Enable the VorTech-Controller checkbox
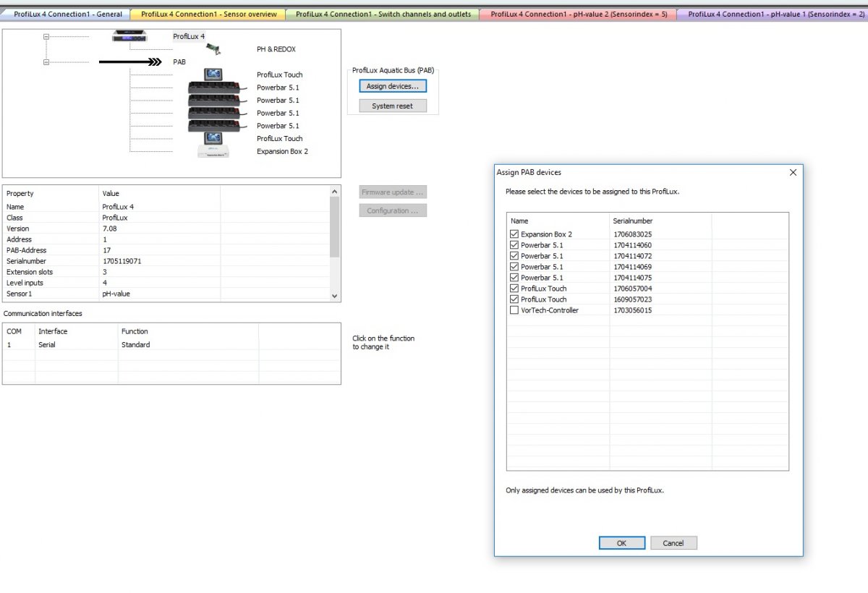This screenshot has height=593, width=868. coord(514,310)
